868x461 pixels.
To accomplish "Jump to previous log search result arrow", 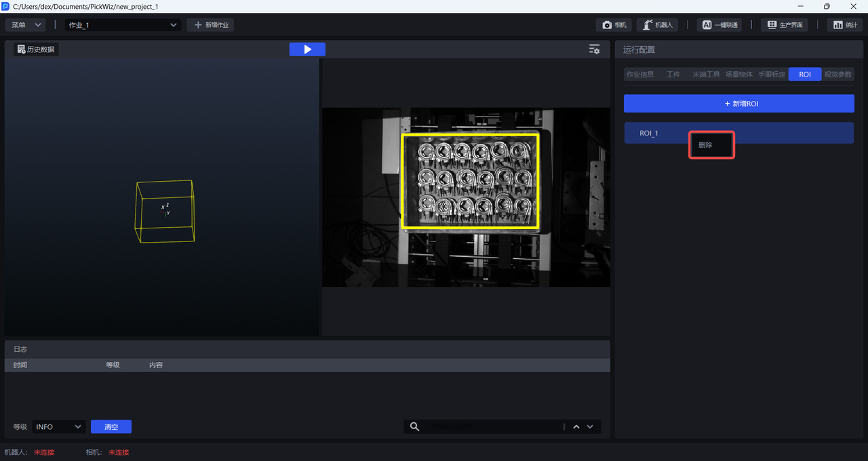I will pyautogui.click(x=576, y=426).
